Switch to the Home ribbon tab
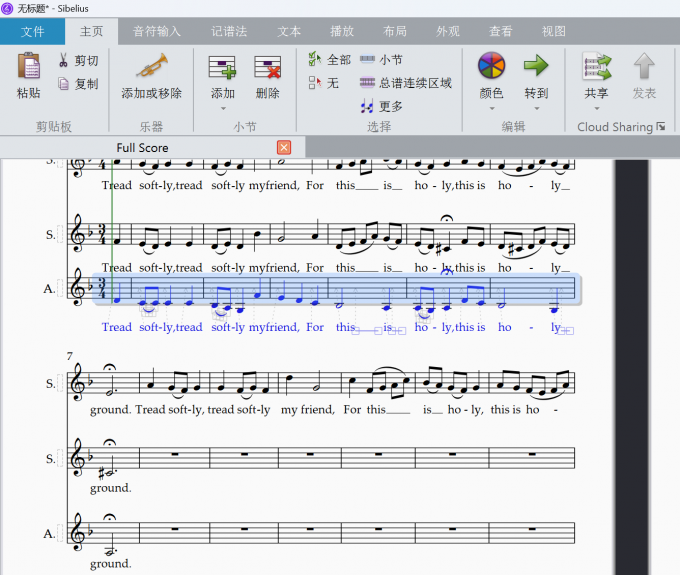680x575 pixels. click(x=92, y=31)
